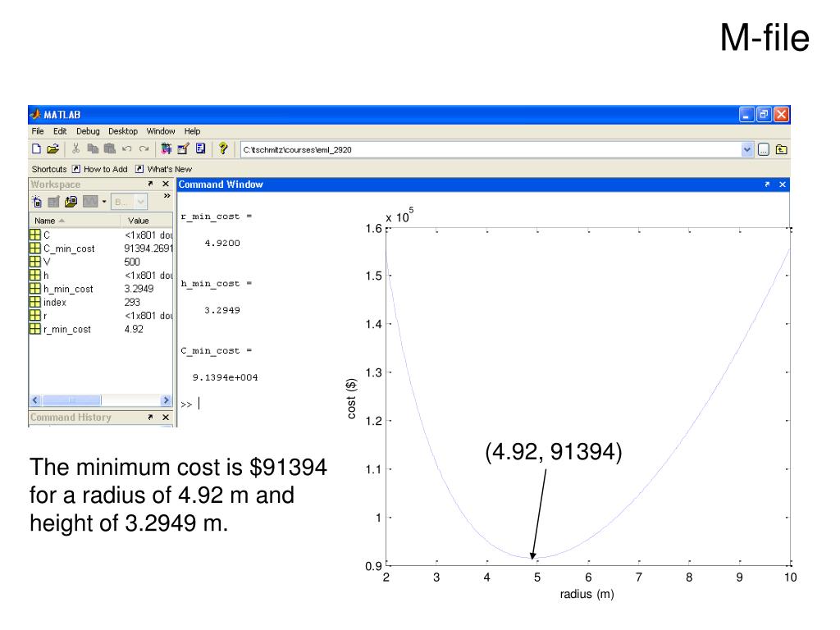Sort the Workspace by the Name column header
Screen dimensions: 840x630
(x=75, y=221)
